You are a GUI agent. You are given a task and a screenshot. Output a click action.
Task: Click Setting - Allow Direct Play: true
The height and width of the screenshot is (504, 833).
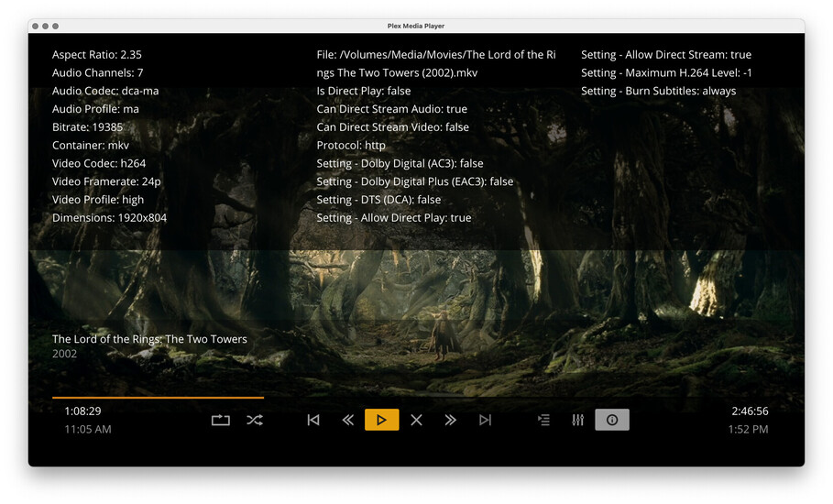click(x=394, y=218)
